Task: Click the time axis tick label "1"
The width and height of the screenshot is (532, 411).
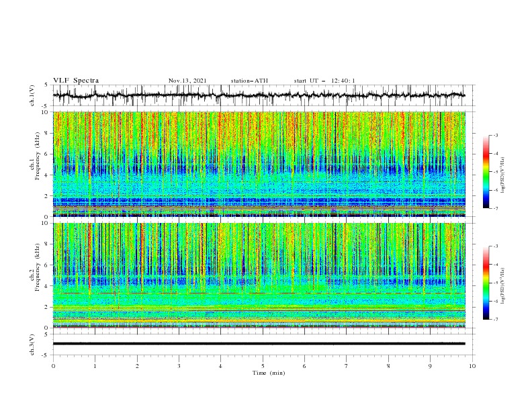Action: pyautogui.click(x=95, y=366)
